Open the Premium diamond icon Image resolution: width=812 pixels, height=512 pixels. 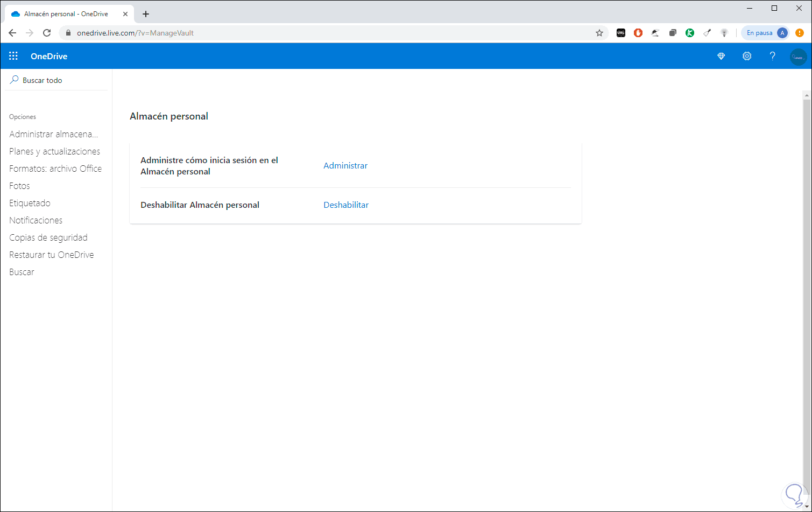721,56
